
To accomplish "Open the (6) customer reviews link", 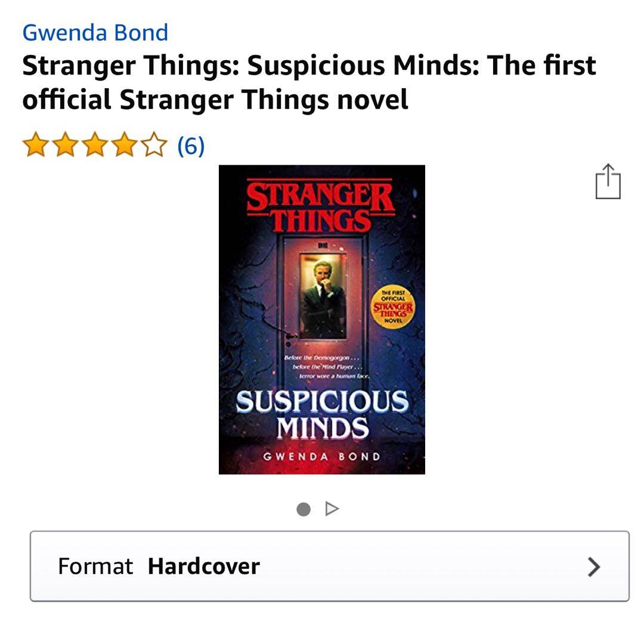I will point(191,146).
